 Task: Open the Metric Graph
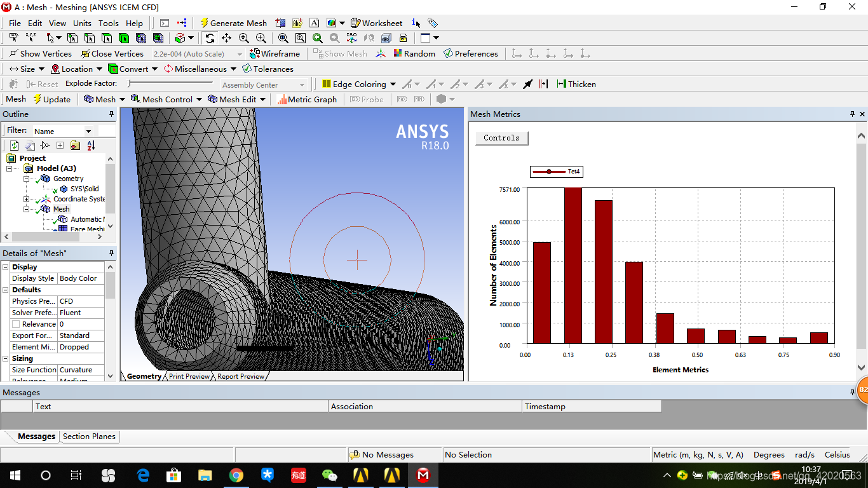[307, 99]
